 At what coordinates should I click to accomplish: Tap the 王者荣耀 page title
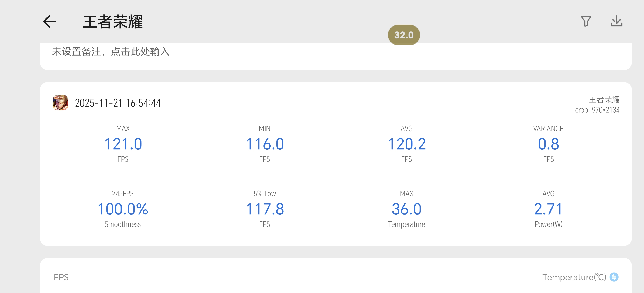click(113, 22)
